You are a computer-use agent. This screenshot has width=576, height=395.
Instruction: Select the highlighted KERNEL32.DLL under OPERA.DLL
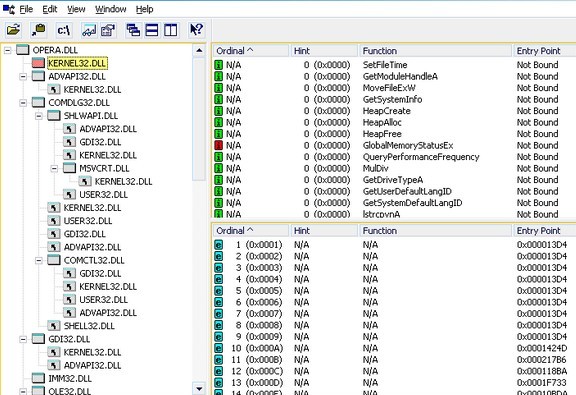coord(78,63)
